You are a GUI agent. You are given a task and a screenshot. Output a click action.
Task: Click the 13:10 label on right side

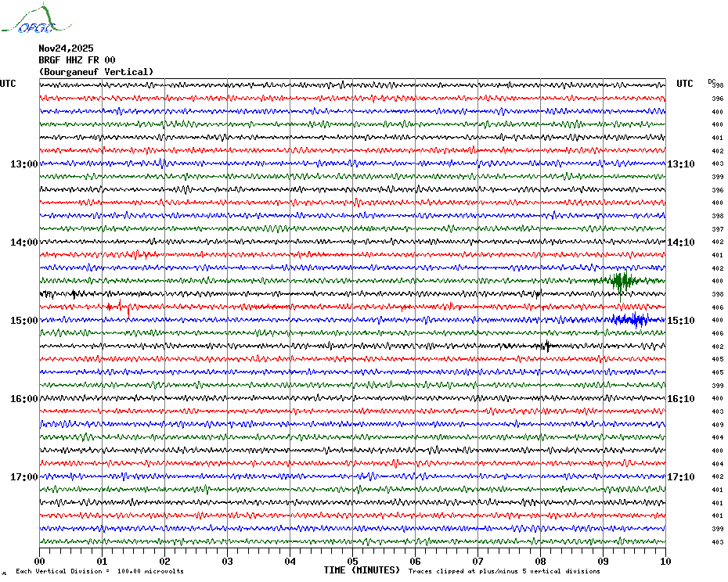click(679, 164)
